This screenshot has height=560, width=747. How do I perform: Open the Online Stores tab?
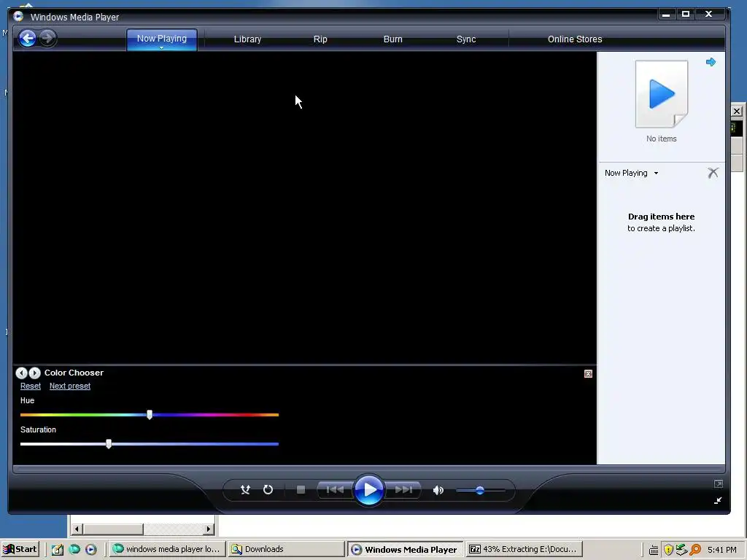point(575,39)
